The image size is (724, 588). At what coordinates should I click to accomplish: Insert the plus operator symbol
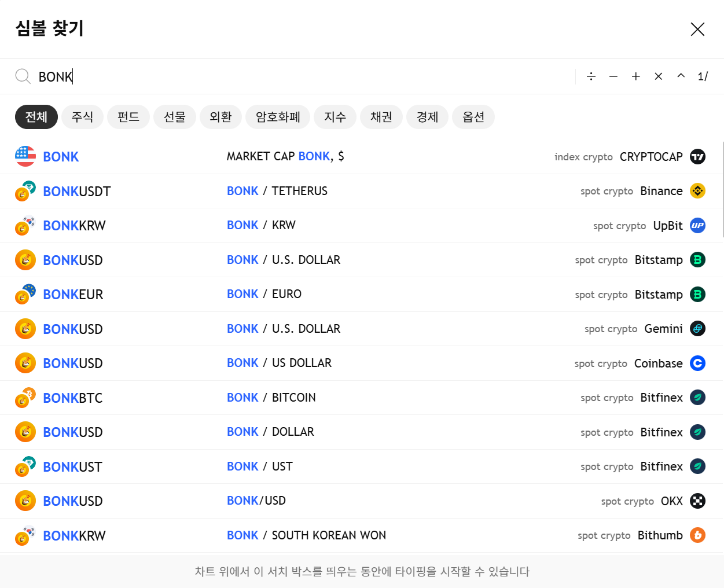636,76
